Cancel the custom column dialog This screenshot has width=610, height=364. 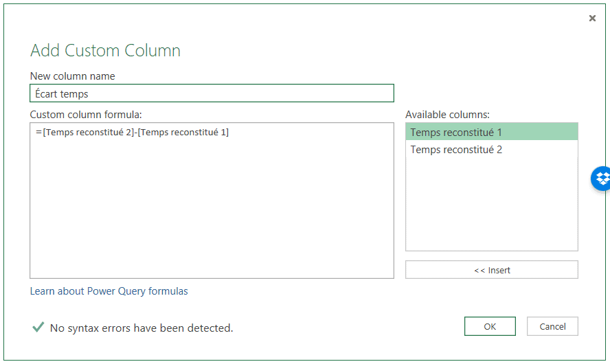(552, 326)
